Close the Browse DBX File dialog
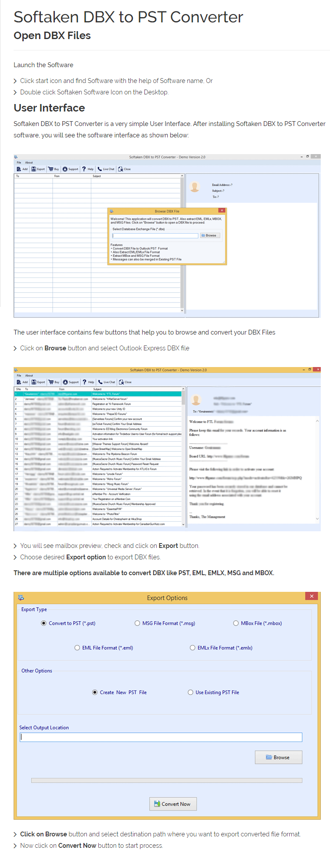This screenshot has height=868, width=330. 222,211
